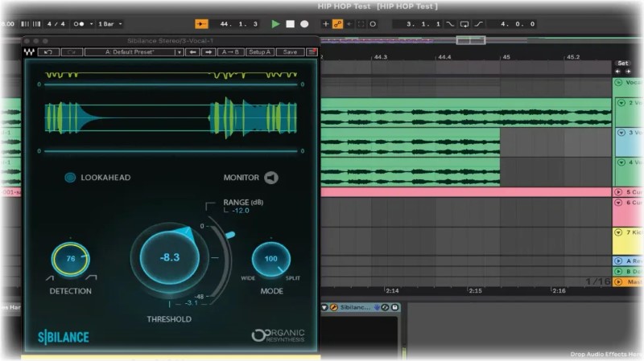Viewport: 644px width, 361px height.
Task: Open the Waves logo menu in Sibilance plugin
Action: [x=29, y=52]
